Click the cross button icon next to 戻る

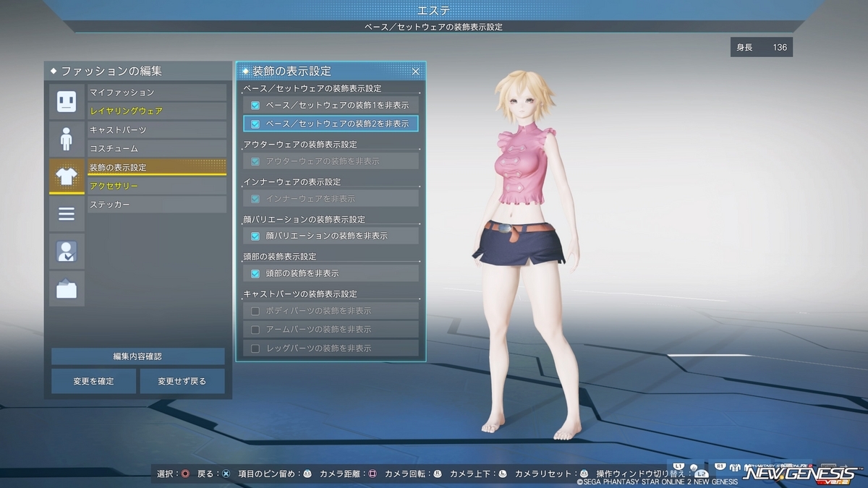226,474
